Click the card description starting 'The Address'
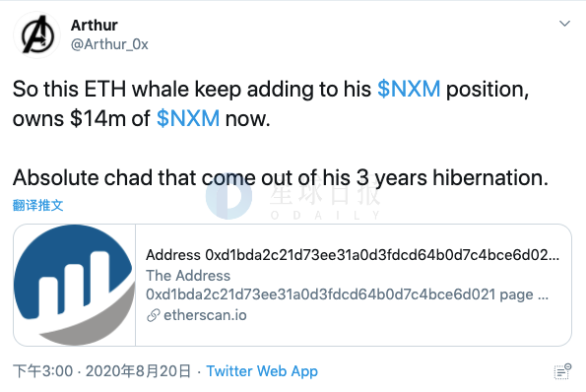This screenshot has height=392, width=586. pos(347,285)
